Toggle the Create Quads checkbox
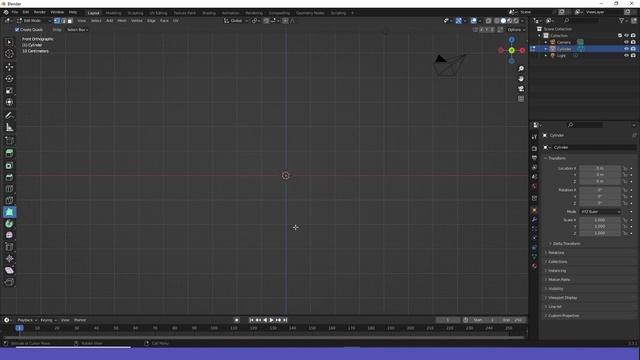Screen dimensions: 640x360 (17, 30)
